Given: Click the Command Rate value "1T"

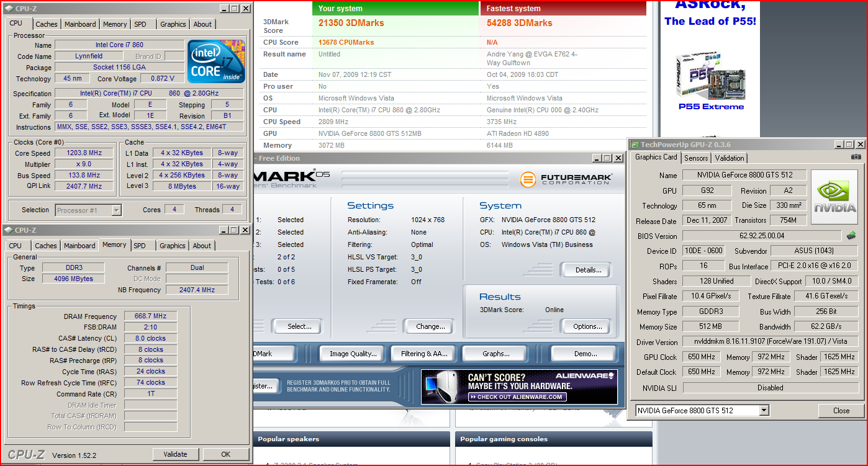Looking at the screenshot, I should click(150, 394).
